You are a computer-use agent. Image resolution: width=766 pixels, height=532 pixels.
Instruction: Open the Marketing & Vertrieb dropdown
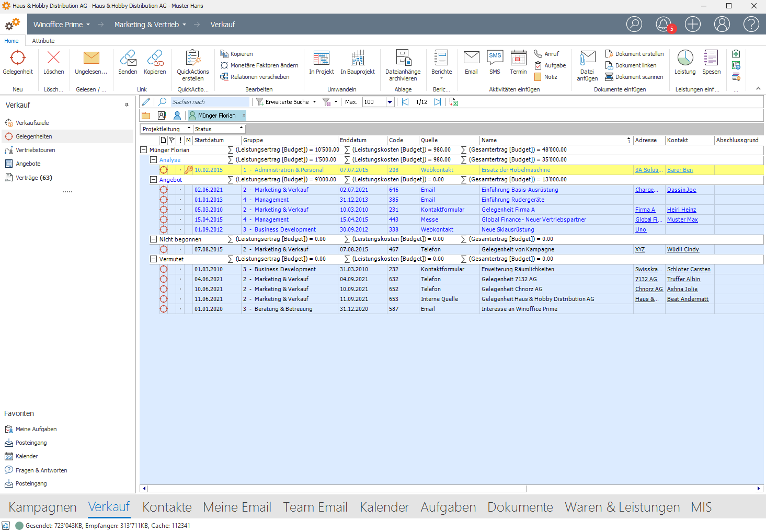tap(150, 25)
